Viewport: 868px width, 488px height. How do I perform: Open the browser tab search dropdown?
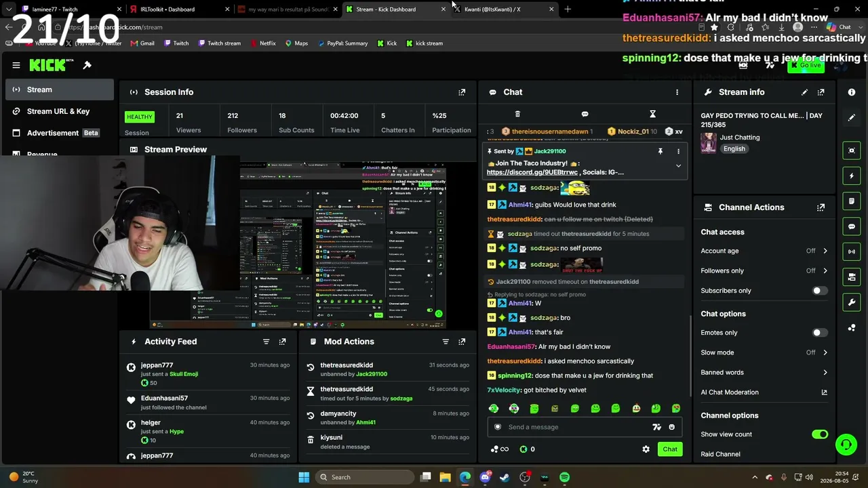(8, 9)
